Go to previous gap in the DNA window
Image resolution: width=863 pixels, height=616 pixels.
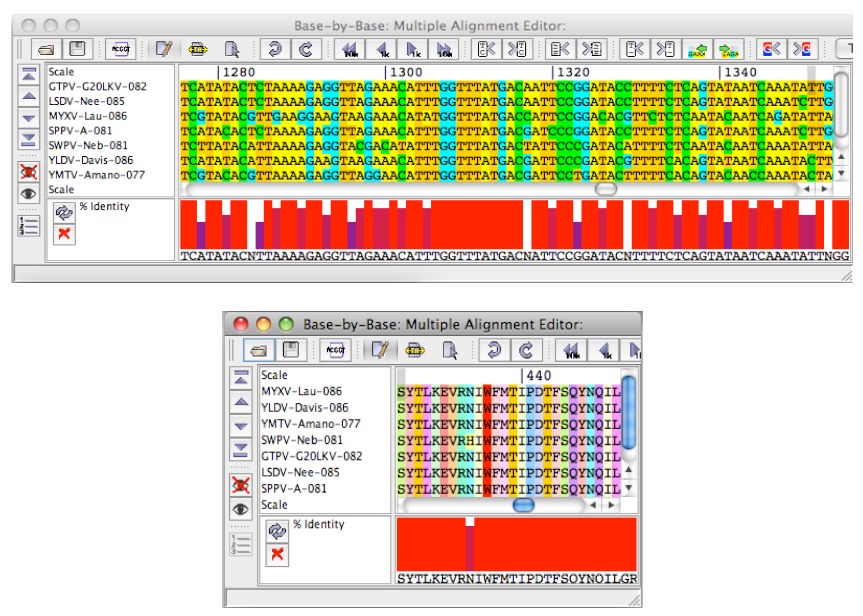(635, 49)
